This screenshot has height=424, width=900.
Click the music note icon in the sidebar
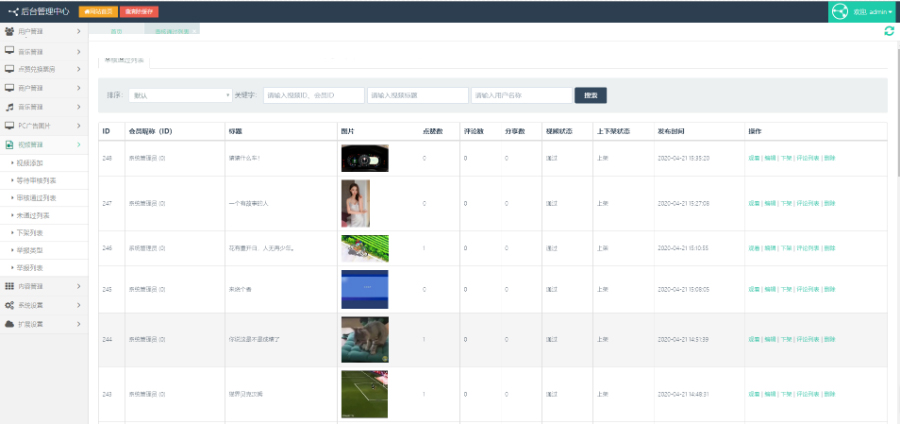9,106
